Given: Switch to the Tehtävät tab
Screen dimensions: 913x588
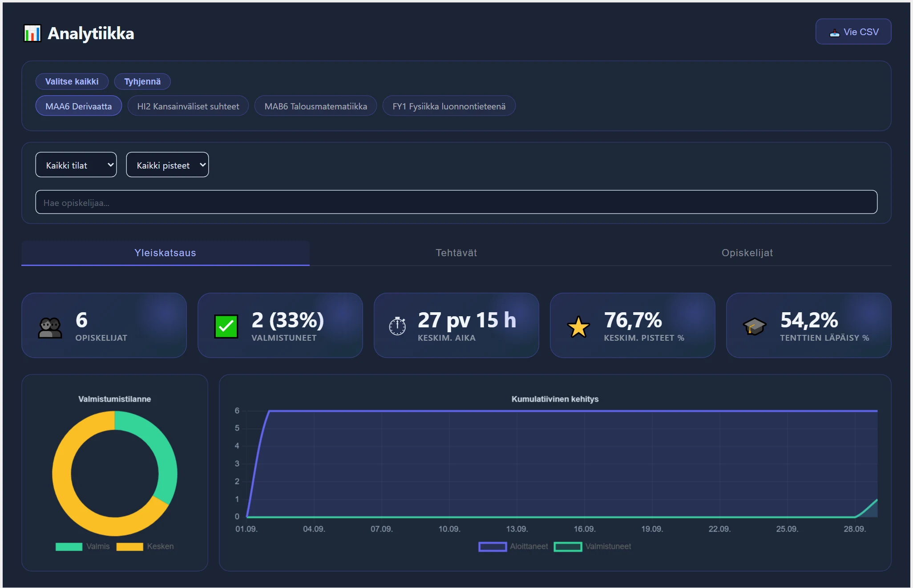Looking at the screenshot, I should [x=456, y=253].
